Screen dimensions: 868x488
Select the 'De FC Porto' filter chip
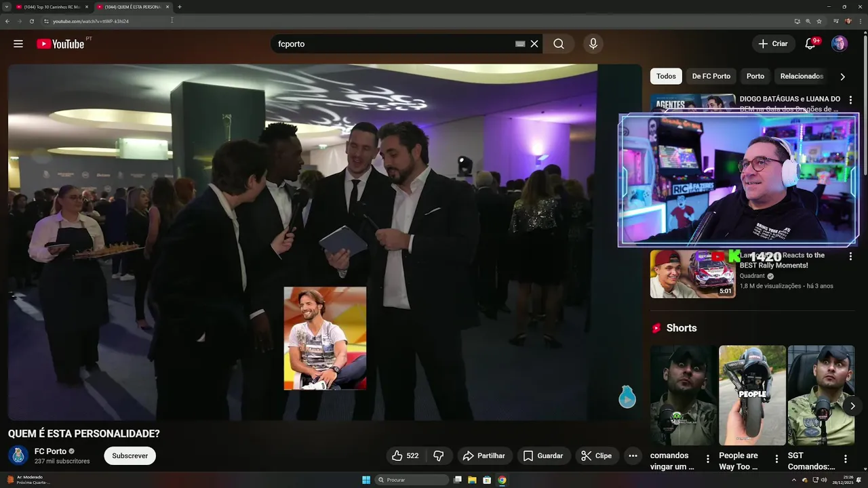(x=711, y=76)
